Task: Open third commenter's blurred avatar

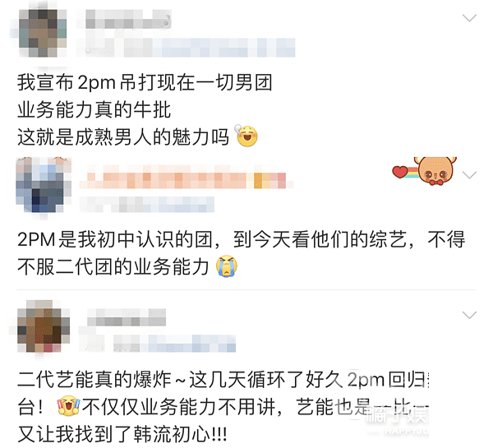Action: point(44,326)
